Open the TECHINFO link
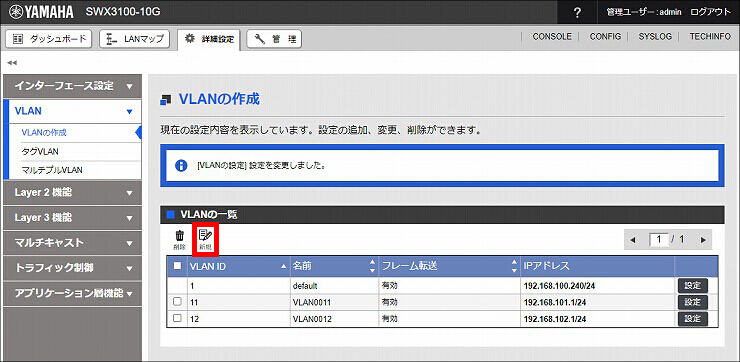This screenshot has height=362, width=740. 710,36
